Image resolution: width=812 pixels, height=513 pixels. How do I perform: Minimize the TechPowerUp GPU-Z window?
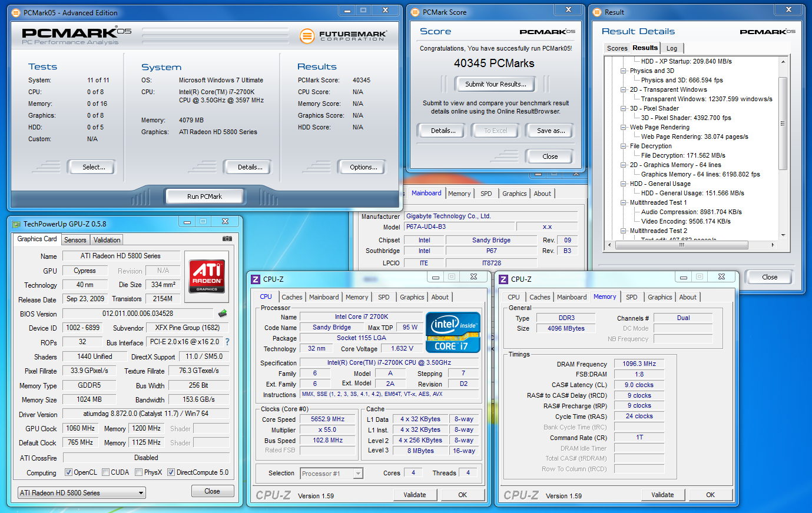tap(187, 222)
